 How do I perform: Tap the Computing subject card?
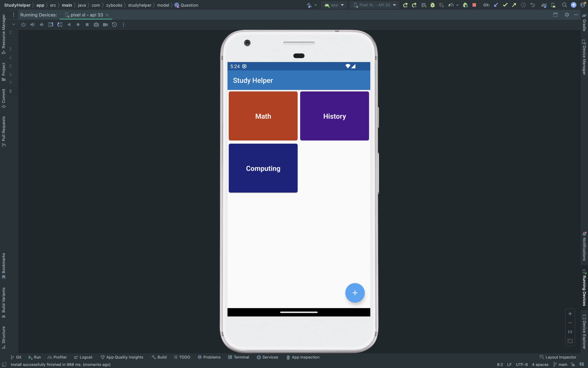(263, 168)
